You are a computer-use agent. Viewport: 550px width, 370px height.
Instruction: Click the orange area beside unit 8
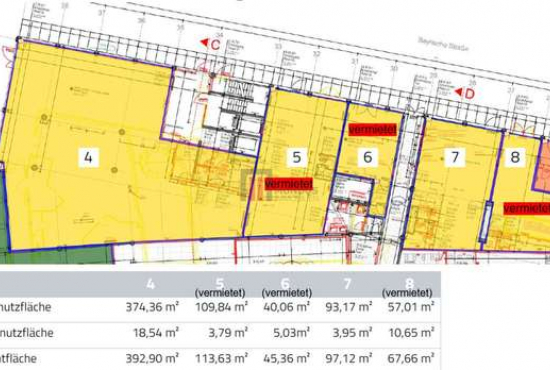(x=542, y=164)
